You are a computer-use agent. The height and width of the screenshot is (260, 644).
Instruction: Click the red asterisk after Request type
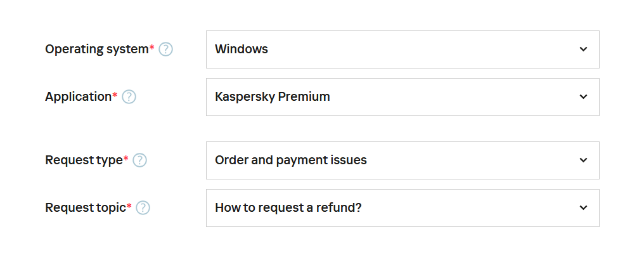point(126,159)
